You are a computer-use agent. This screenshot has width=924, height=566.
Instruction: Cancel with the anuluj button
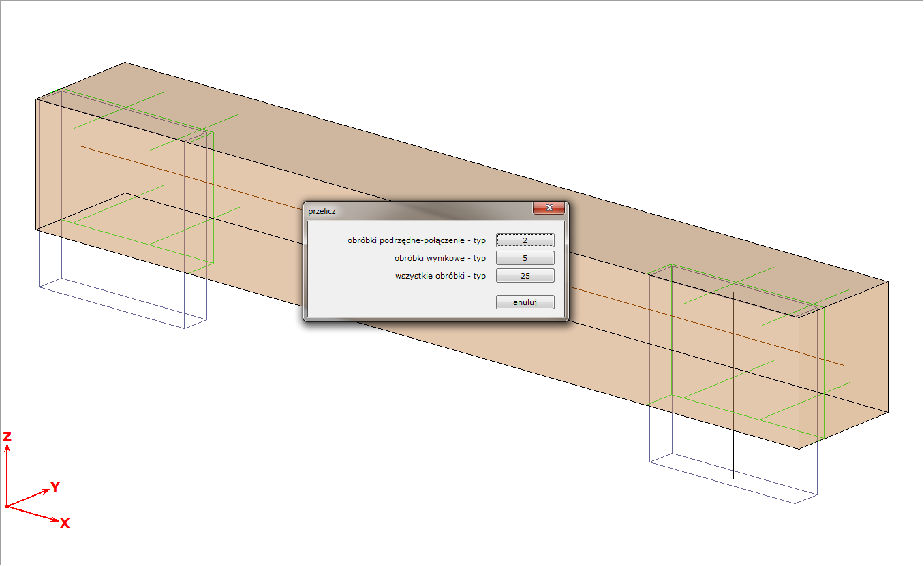point(525,302)
